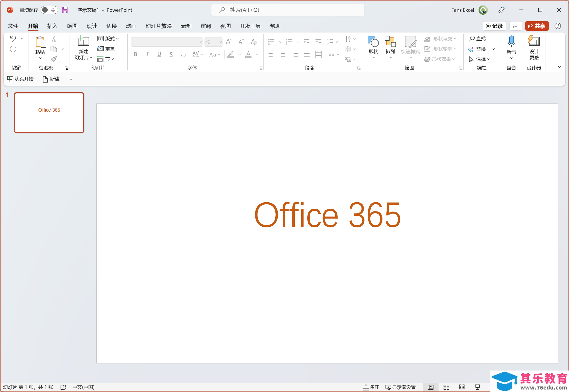Open the Customize Quick Access Toolbar dropdown
The image size is (569, 392).
point(71,79)
